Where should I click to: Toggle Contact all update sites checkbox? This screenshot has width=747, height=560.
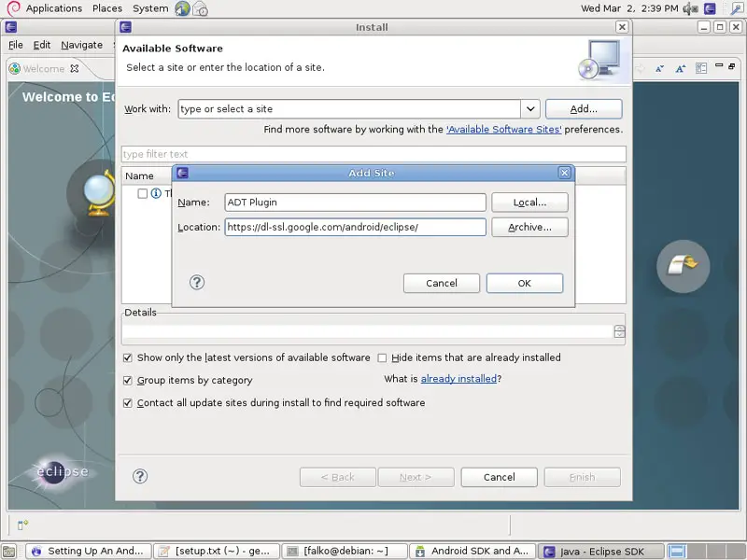128,403
